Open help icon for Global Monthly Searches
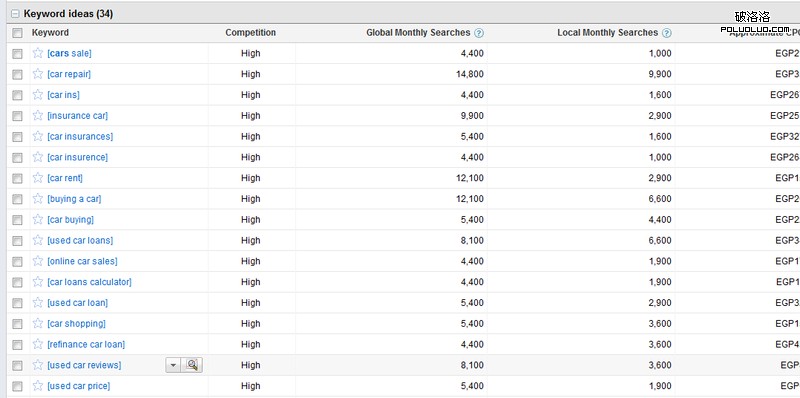Viewport: 800px width, 398px height. pos(479,33)
